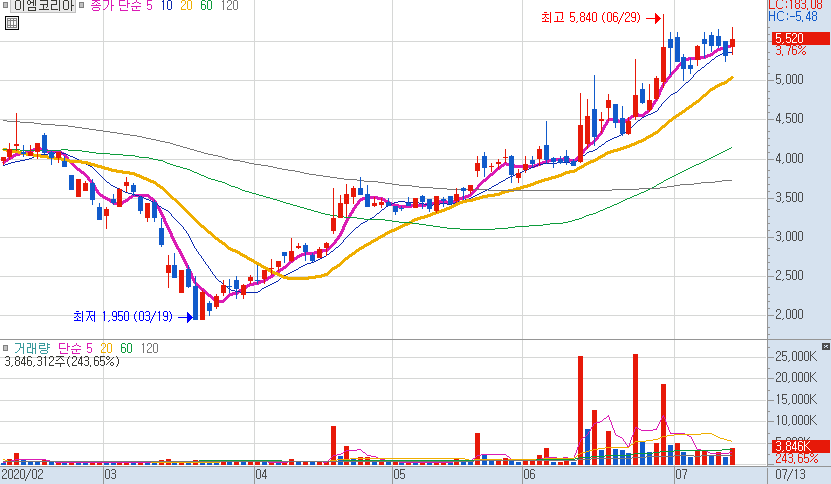Screen dimensions: 831x484
Task: Click the 25,000K volume axis label
Action: pos(796,356)
